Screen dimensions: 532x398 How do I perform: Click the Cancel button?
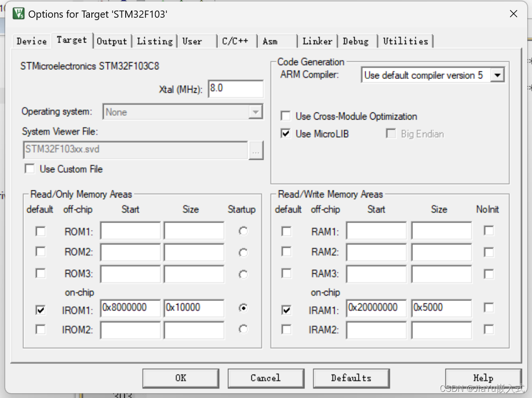click(266, 378)
